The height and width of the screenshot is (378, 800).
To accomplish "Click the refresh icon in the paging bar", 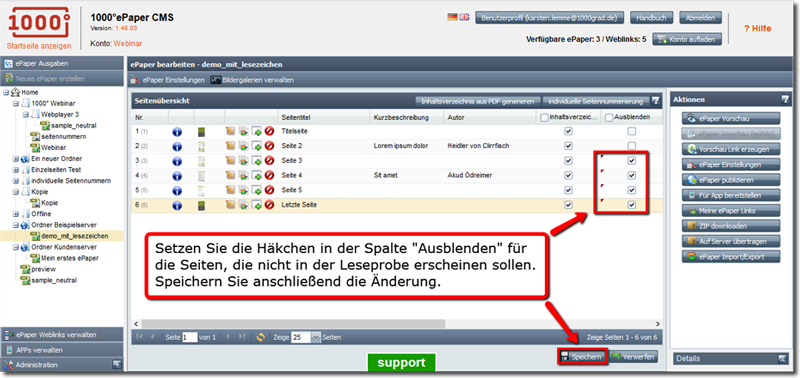I will tap(261, 337).
